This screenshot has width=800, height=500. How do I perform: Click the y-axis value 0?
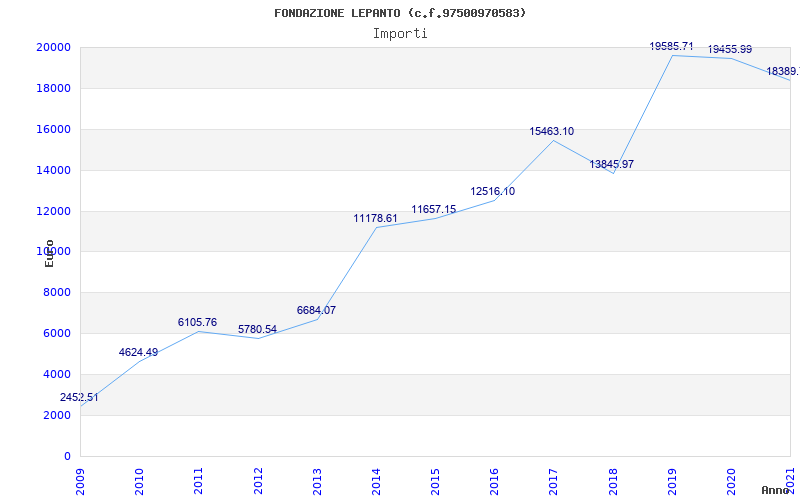[x=67, y=456]
